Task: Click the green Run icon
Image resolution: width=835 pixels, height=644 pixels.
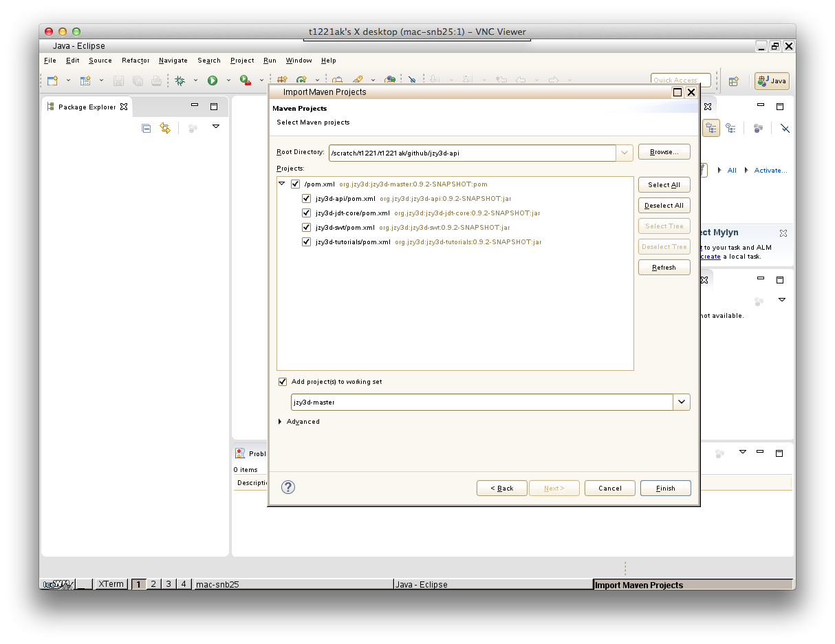Action: [x=213, y=80]
